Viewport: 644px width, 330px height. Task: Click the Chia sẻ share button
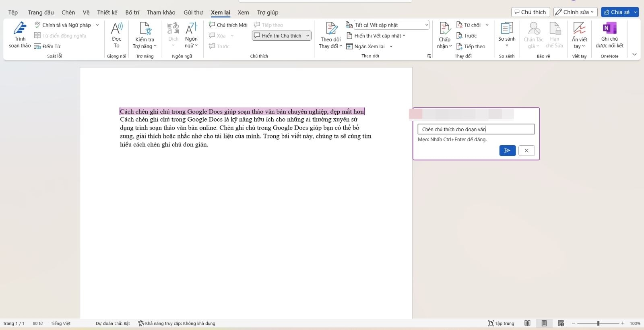pos(616,12)
